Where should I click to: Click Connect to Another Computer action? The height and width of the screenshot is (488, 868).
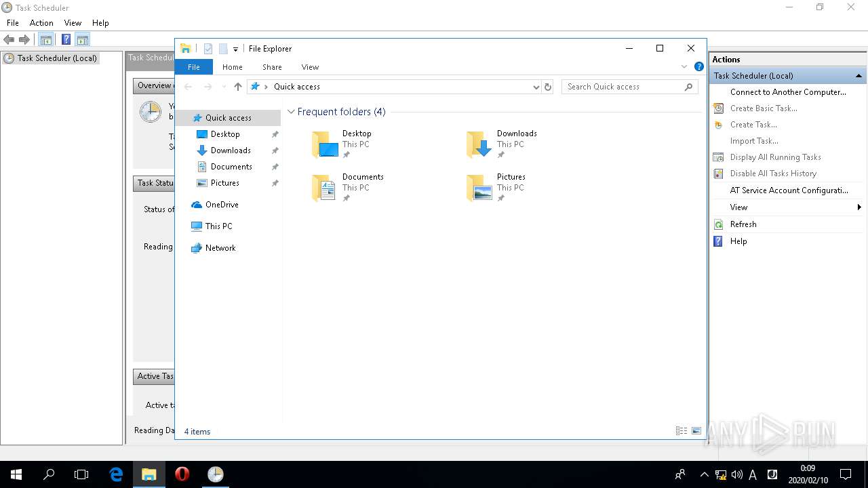tap(788, 92)
